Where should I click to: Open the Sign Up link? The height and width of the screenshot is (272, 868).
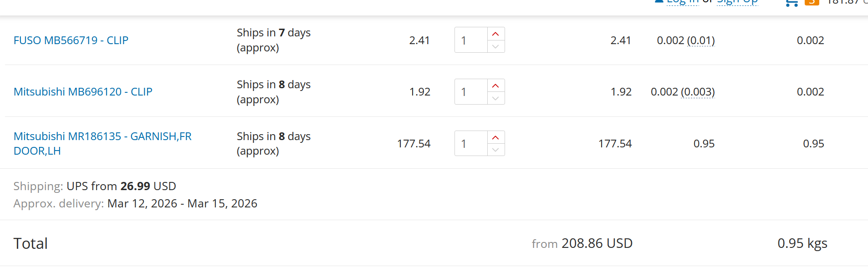[737, 2]
